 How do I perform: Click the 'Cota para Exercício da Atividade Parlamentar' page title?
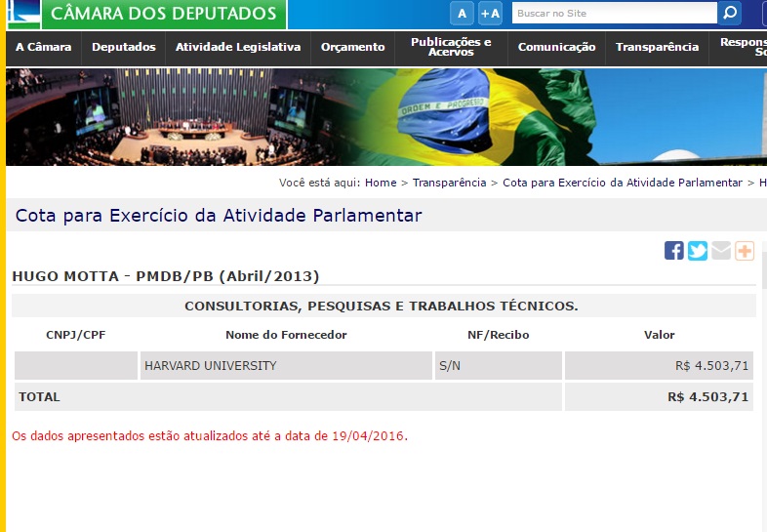[x=219, y=216]
